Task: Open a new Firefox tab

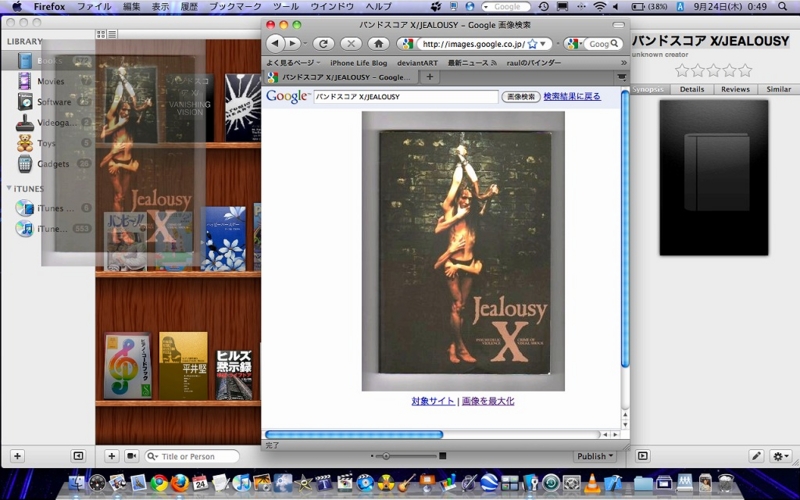Action: [430, 77]
